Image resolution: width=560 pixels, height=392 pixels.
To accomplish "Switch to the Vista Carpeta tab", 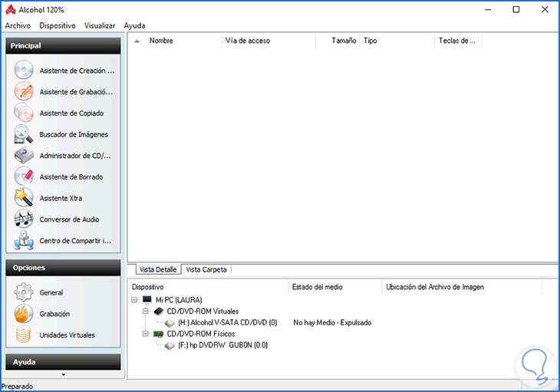I will (x=206, y=269).
